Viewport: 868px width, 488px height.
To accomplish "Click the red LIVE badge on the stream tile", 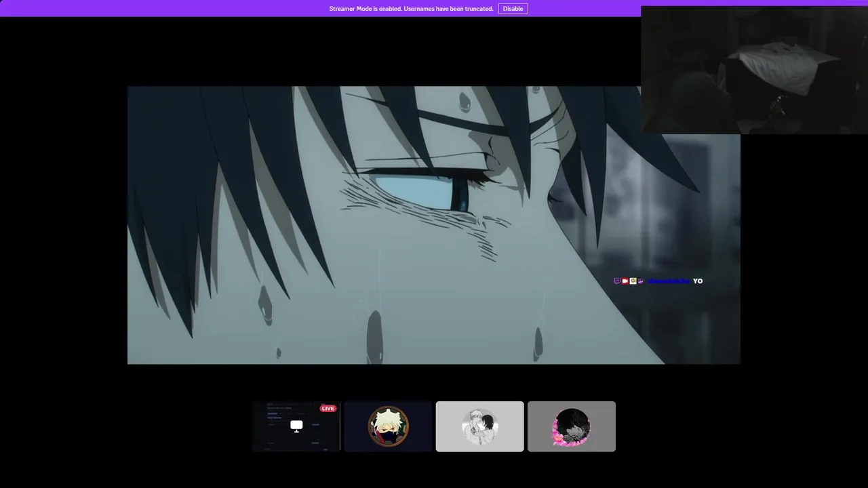I will [328, 408].
